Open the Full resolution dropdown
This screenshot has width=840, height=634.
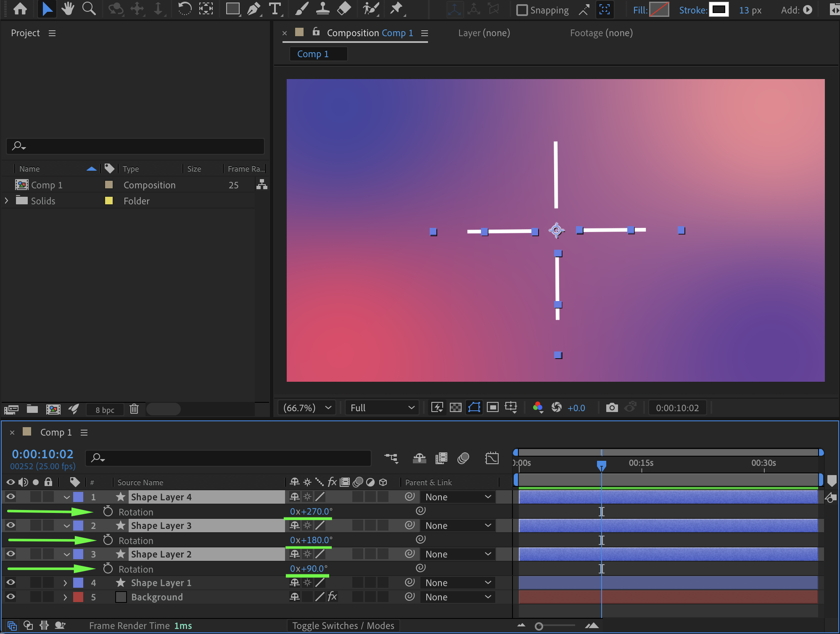(x=382, y=407)
